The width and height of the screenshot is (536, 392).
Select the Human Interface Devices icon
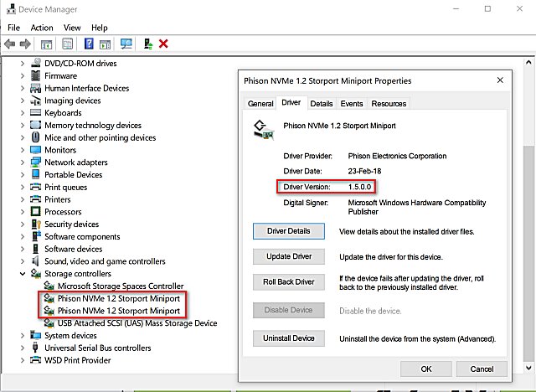pyautogui.click(x=35, y=88)
